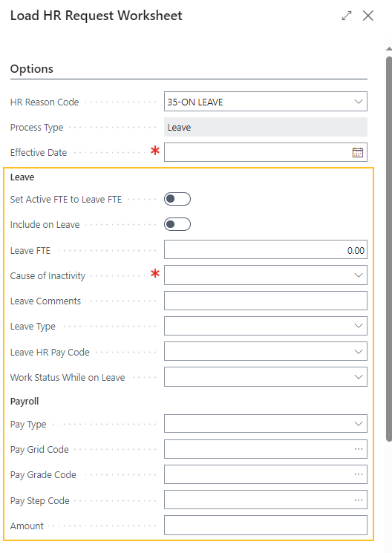Click the Options section heading
Image resolution: width=392 pixels, height=553 pixels.
[32, 68]
